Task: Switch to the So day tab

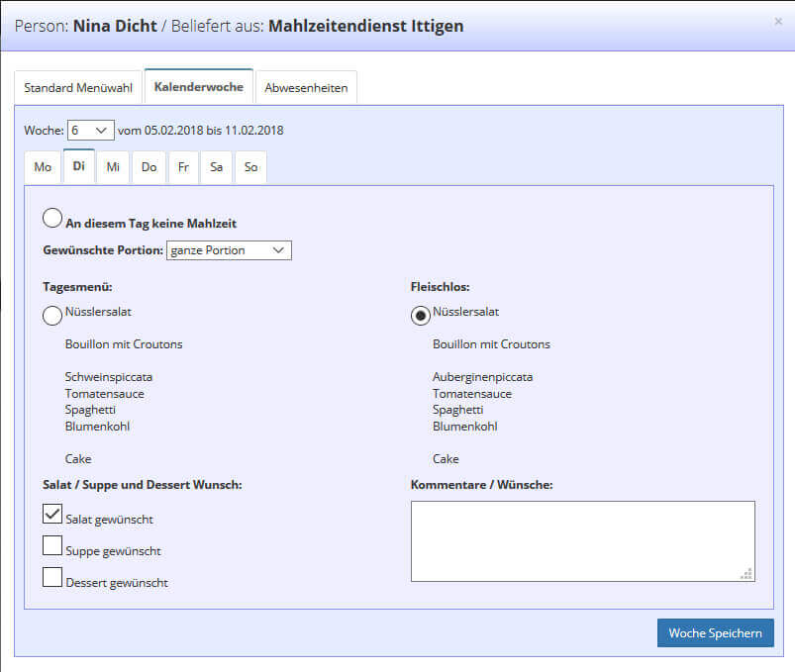Action: tap(250, 167)
